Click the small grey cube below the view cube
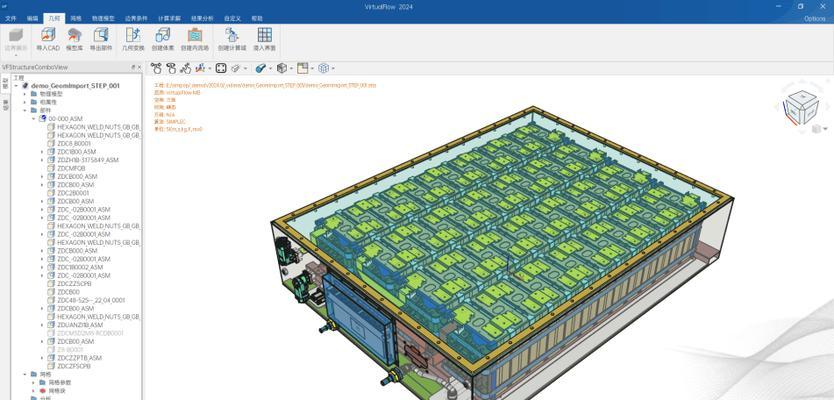The image size is (834, 400). (815, 129)
